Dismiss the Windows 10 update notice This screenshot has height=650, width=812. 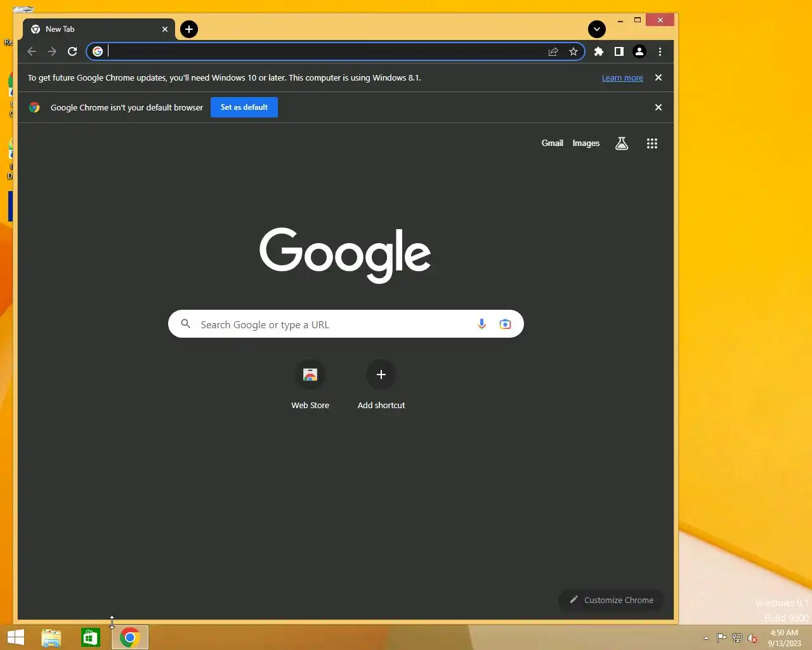[658, 77]
